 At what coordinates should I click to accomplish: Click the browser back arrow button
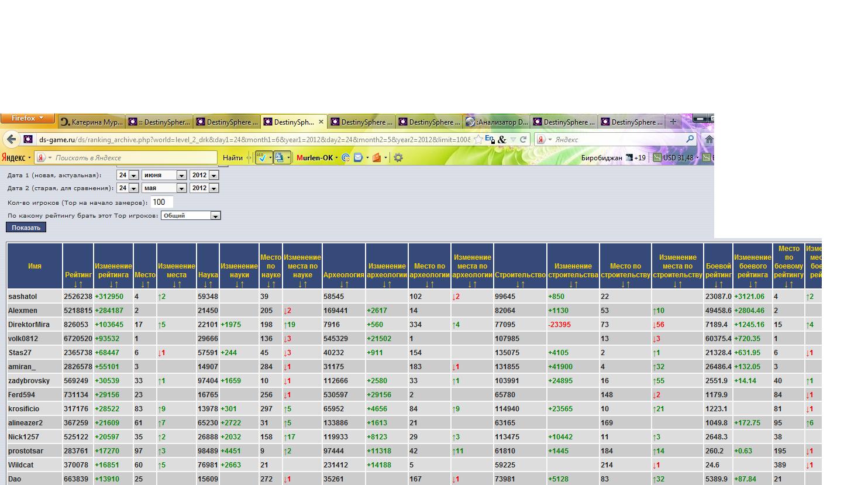[x=11, y=139]
